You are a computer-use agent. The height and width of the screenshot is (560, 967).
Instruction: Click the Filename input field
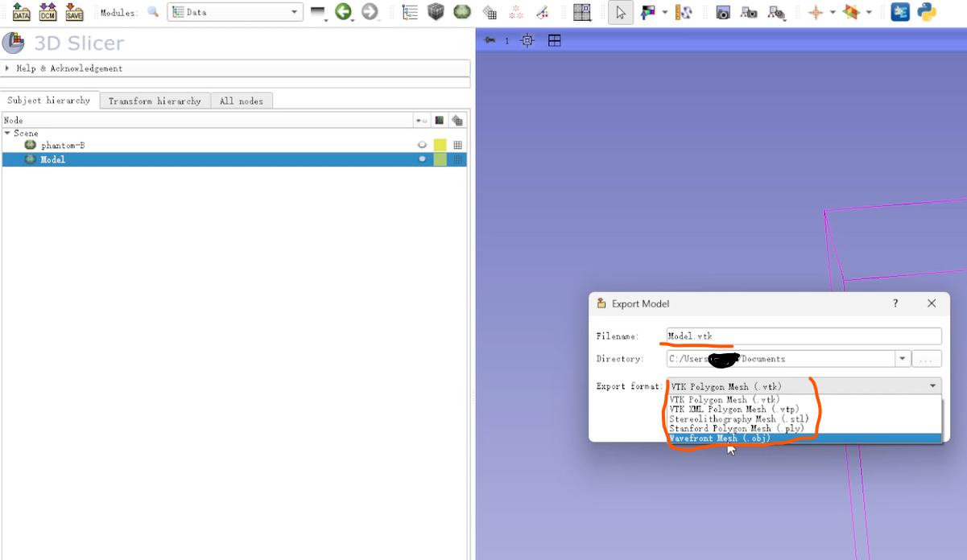click(804, 336)
